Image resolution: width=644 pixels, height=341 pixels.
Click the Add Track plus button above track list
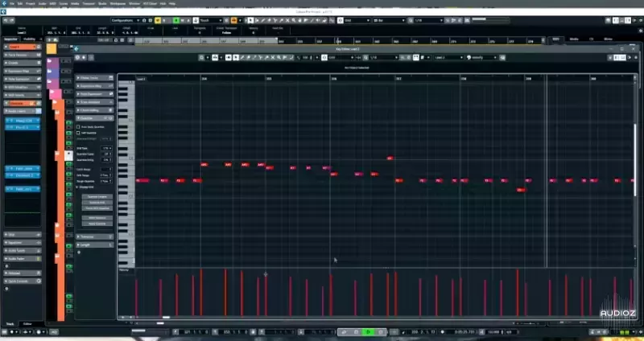pos(49,39)
